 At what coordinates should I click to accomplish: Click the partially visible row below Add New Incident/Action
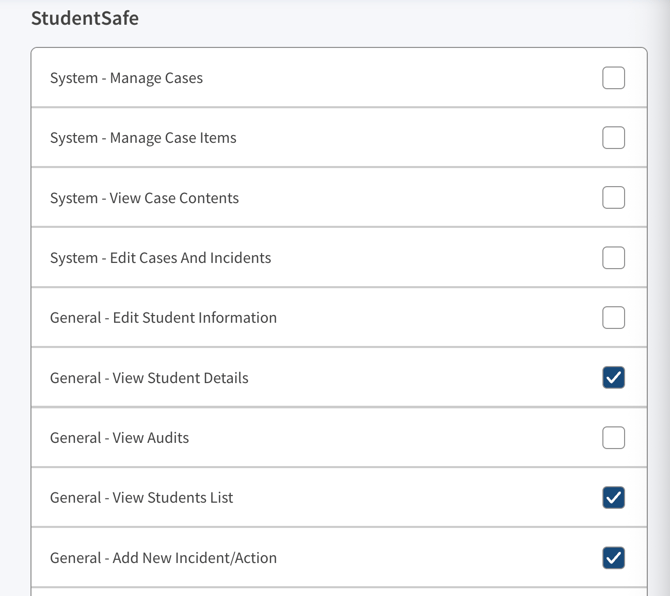tap(339, 592)
